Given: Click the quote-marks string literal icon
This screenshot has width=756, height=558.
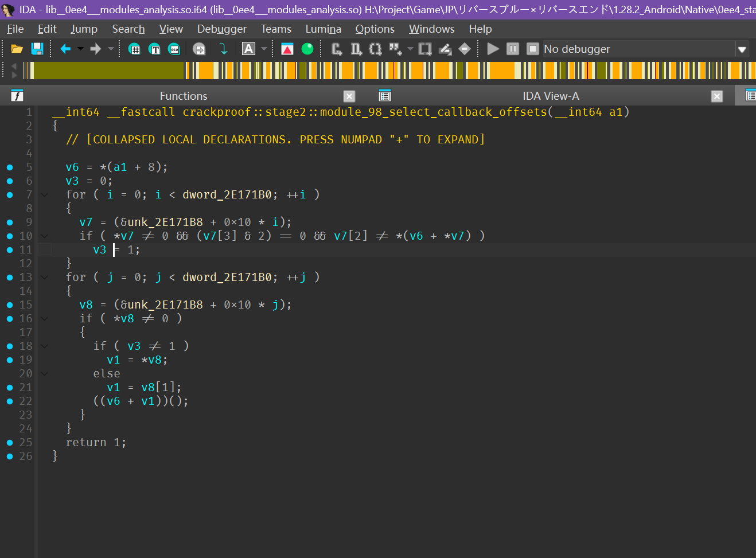Looking at the screenshot, I should (395, 49).
